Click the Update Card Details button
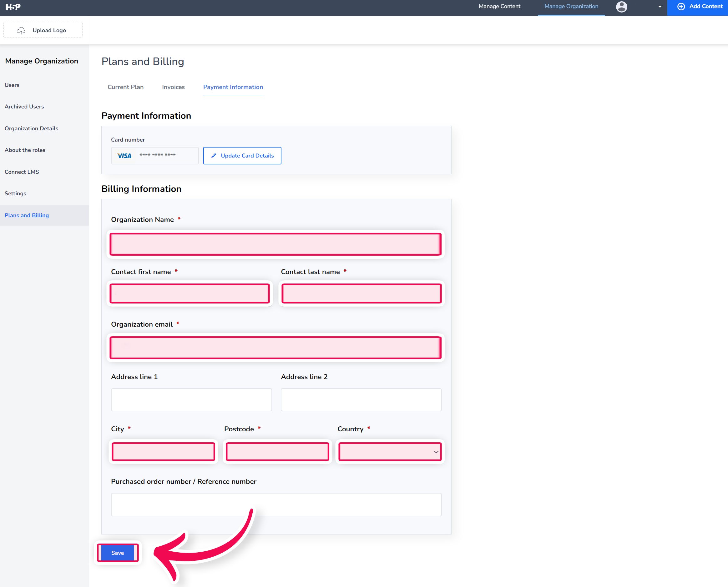This screenshot has height=587, width=728. tap(242, 156)
